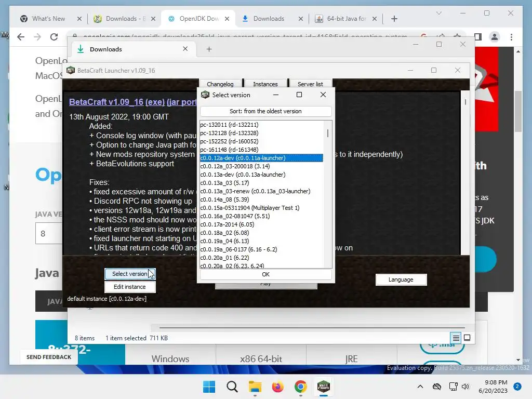Click Edit instance button
Image resolution: width=532 pixels, height=399 pixels.
[129, 287]
